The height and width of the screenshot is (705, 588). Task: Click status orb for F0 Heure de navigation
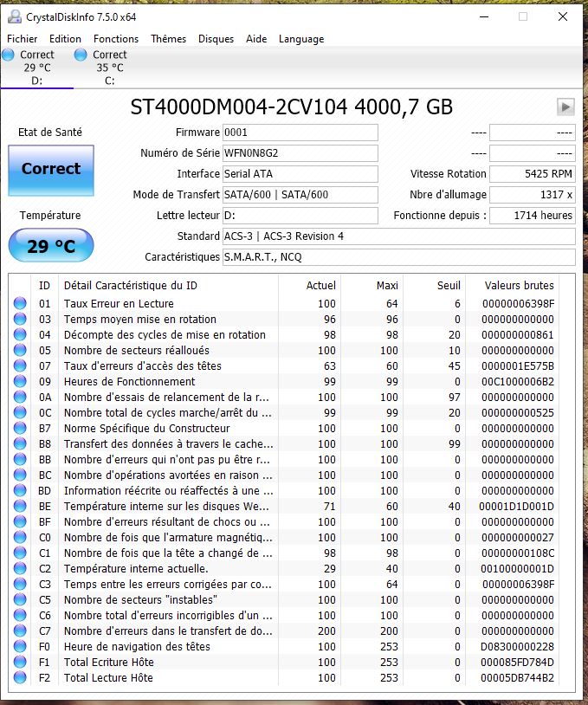pos(20,646)
